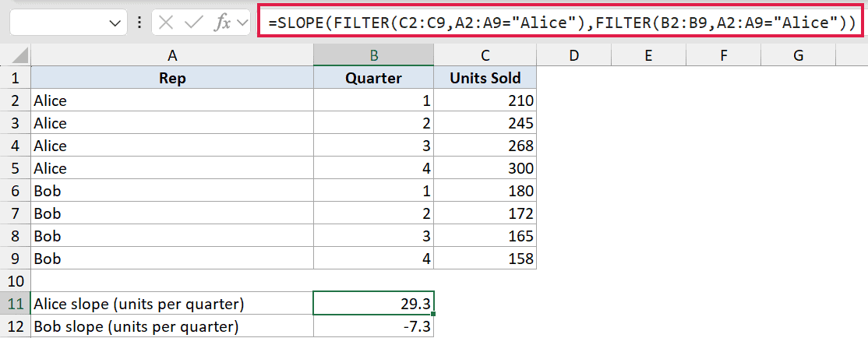Click Alice cell in row 2
868x338 pixels.
pyautogui.click(x=172, y=100)
